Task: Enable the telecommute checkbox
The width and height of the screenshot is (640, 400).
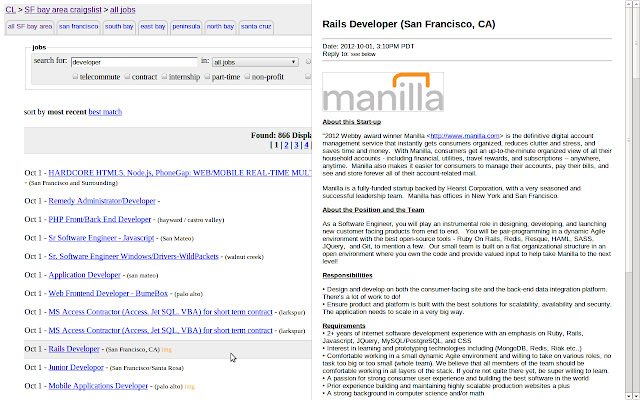Action: [x=75, y=76]
